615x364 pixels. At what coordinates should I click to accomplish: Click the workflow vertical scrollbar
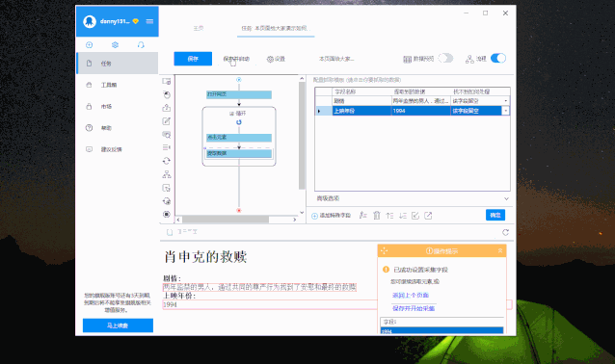pyautogui.click(x=302, y=135)
